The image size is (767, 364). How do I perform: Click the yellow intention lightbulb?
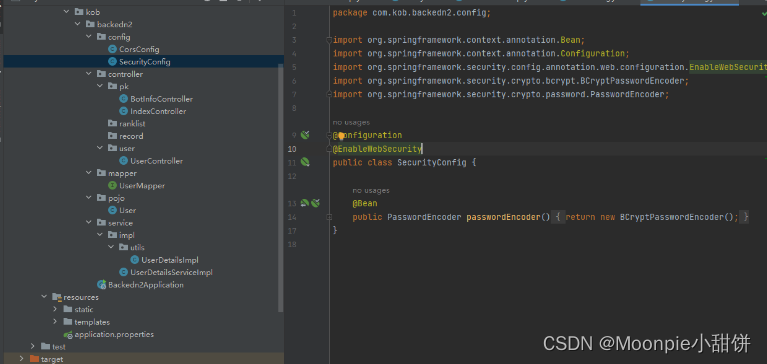click(x=341, y=136)
